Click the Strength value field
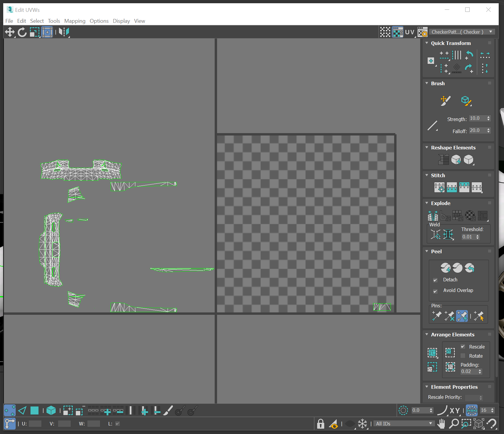This screenshot has height=434, width=504. 477,118
